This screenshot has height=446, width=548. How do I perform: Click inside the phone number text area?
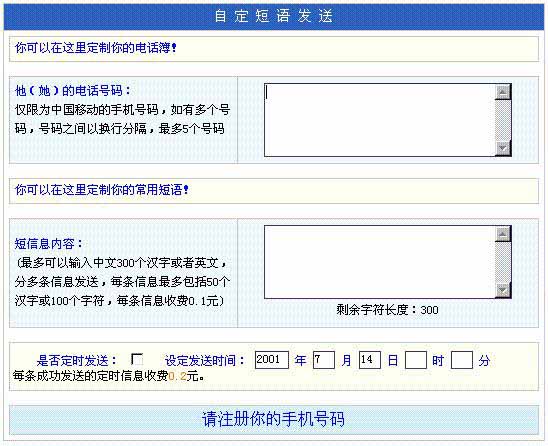[x=380, y=120]
